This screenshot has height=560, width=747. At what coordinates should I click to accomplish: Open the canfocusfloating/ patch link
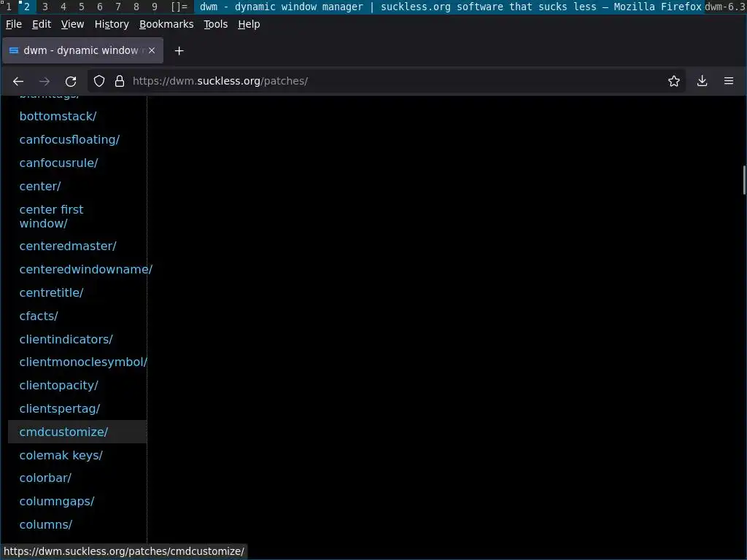tap(69, 139)
